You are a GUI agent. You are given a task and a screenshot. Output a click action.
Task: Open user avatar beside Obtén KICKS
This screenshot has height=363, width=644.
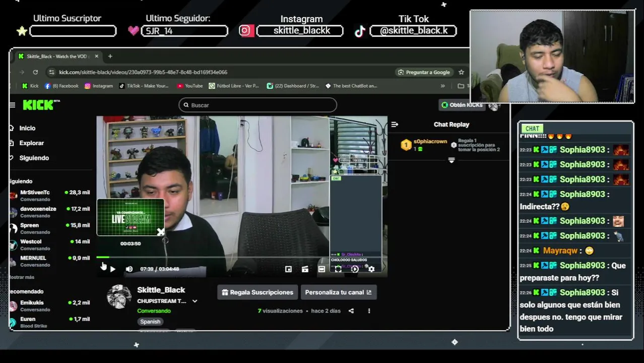494,105
